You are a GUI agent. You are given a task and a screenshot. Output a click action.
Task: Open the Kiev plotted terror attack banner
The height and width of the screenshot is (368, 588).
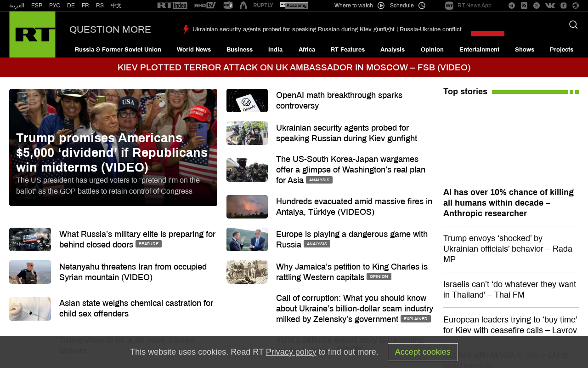pos(294,68)
